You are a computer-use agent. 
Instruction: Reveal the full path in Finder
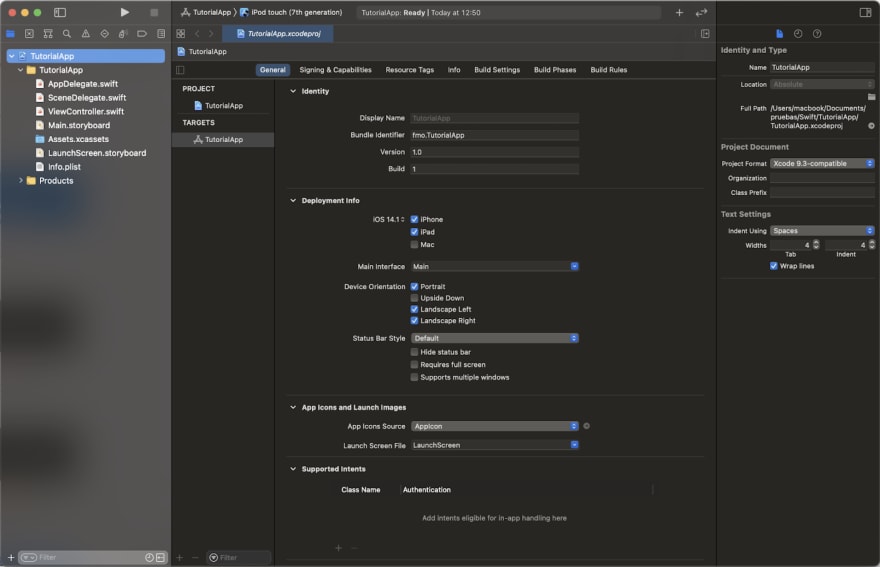[x=871, y=126]
